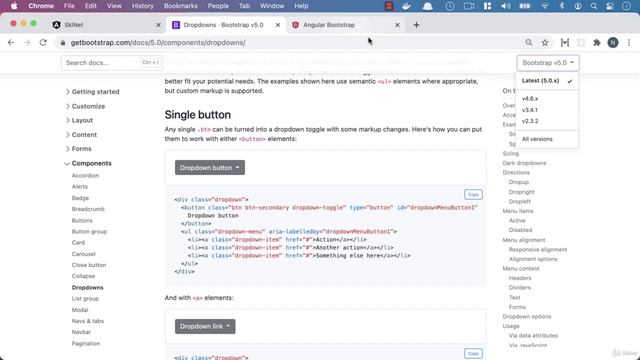Open the Chrome History menu

tap(142, 6)
